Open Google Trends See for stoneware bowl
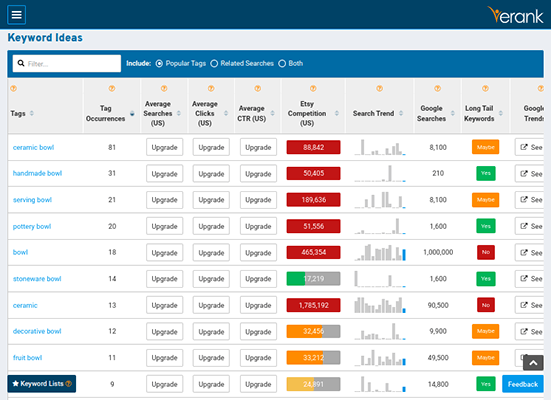Image resolution: width=551 pixels, height=400 pixels. 531,279
